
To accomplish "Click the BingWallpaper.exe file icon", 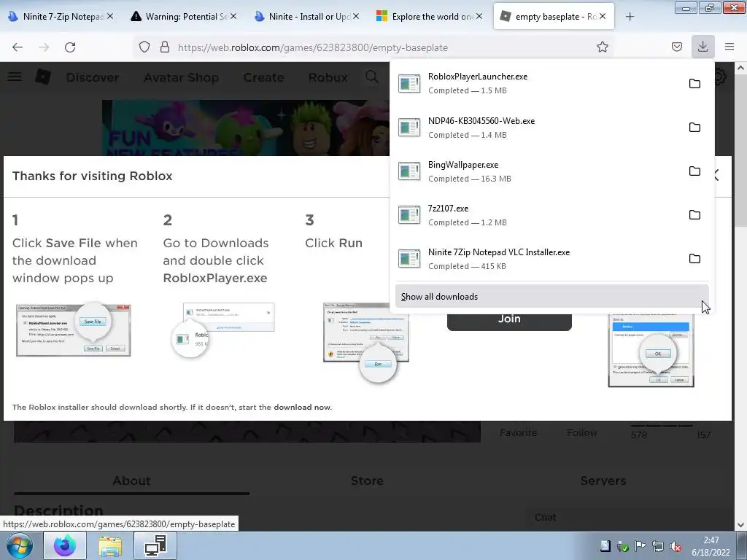I will [409, 171].
